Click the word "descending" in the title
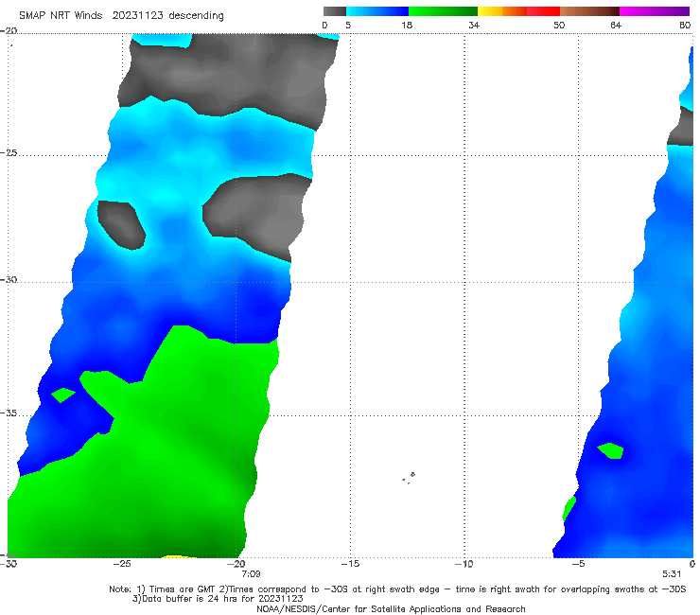The image size is (700, 615). tap(197, 16)
